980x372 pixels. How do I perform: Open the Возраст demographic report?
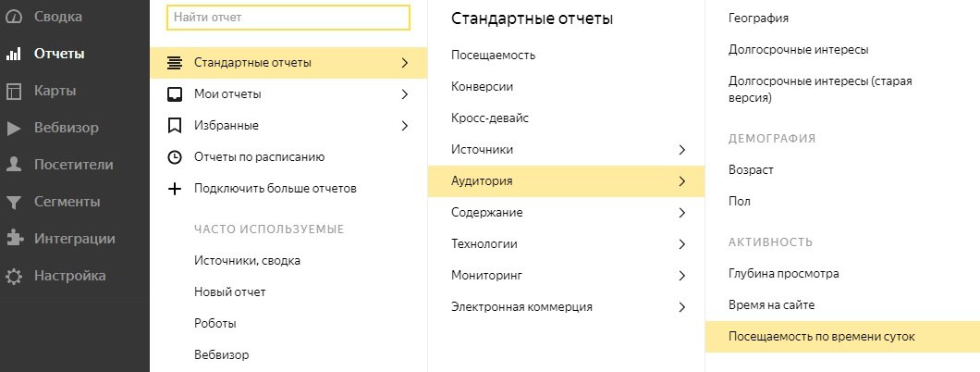pyautogui.click(x=751, y=170)
